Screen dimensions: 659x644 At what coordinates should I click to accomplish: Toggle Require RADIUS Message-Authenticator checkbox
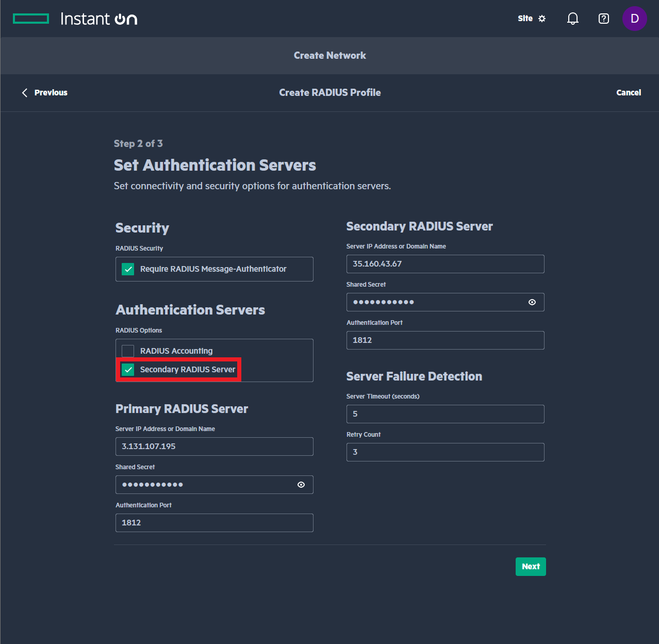click(128, 269)
